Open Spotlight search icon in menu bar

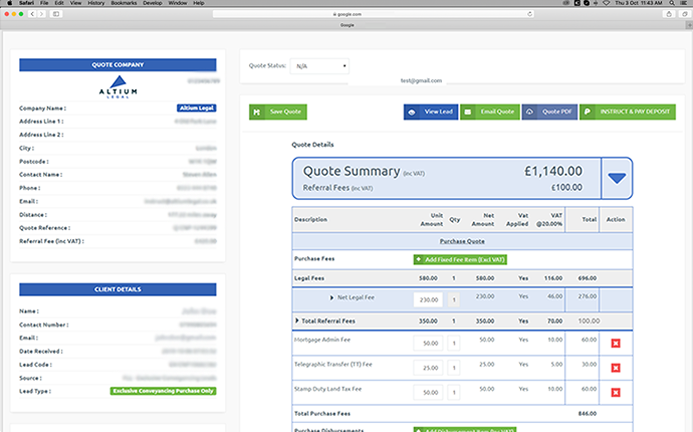[x=672, y=3]
